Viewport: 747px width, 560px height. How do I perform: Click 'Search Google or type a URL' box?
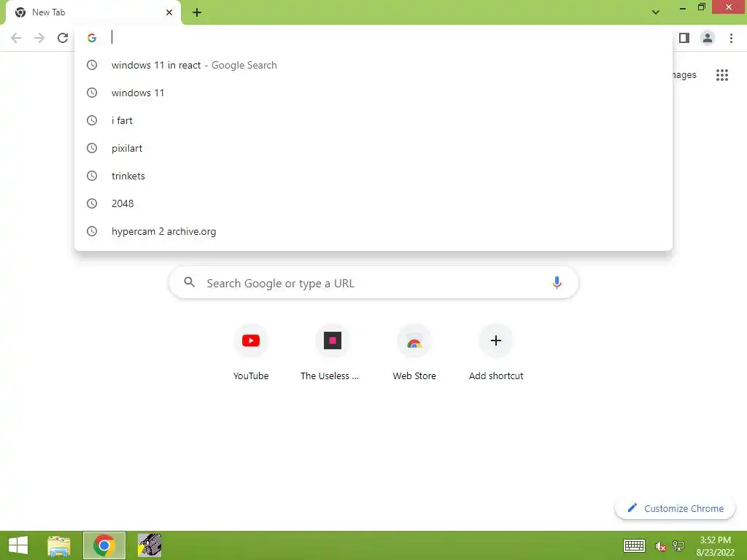pyautogui.click(x=373, y=283)
